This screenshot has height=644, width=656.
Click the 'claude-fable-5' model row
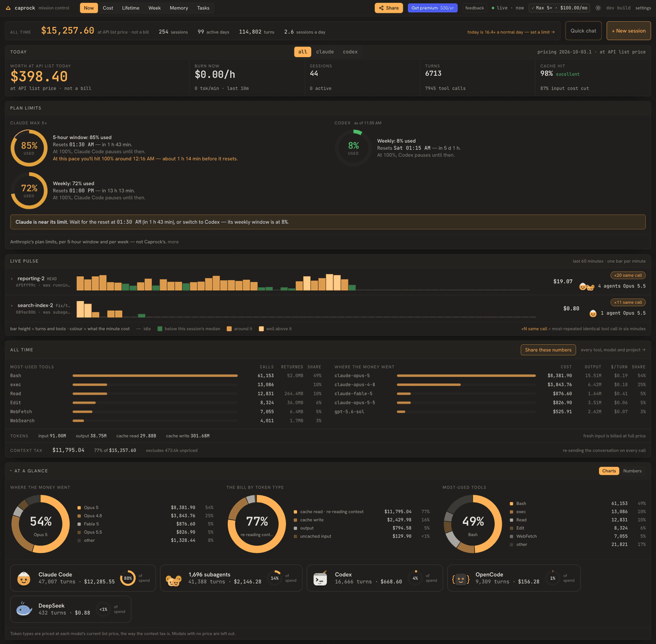pyautogui.click(x=490, y=394)
